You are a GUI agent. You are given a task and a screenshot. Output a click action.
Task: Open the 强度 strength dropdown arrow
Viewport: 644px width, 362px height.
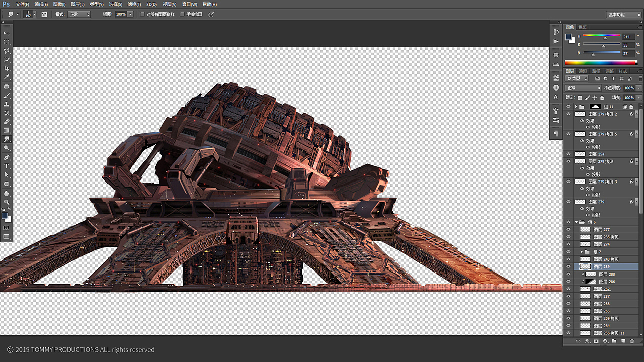[x=130, y=14]
